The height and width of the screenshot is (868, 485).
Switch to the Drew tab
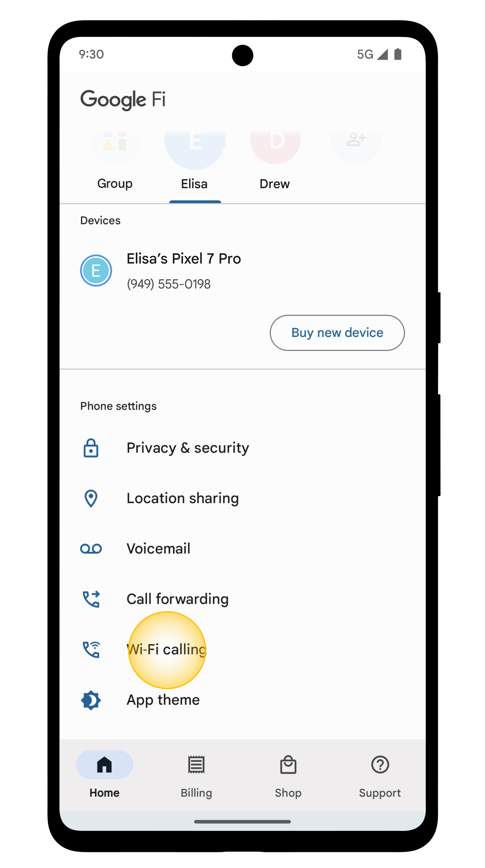274,184
